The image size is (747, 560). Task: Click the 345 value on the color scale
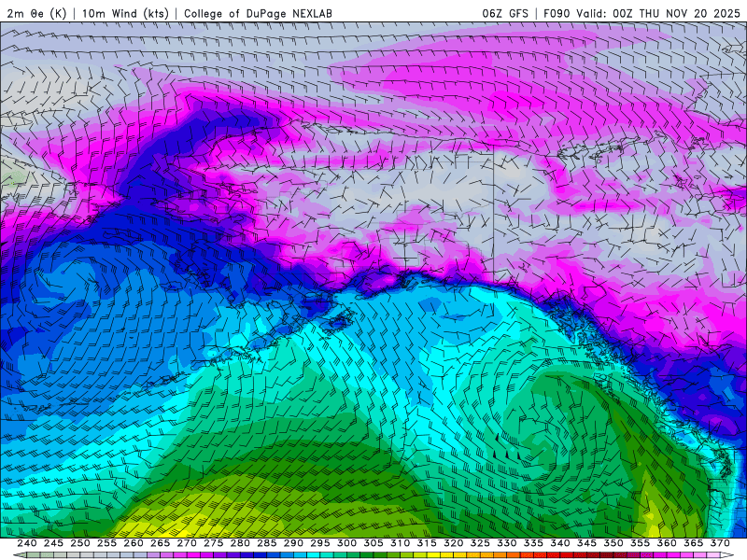587,543
